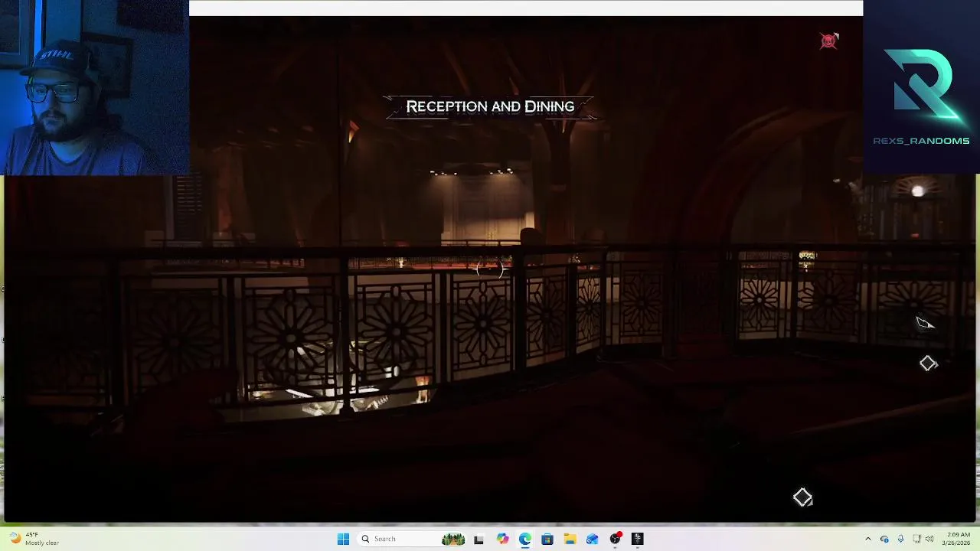The width and height of the screenshot is (980, 551).
Task: Open the OneDrive cloud tray icon
Action: (x=884, y=539)
